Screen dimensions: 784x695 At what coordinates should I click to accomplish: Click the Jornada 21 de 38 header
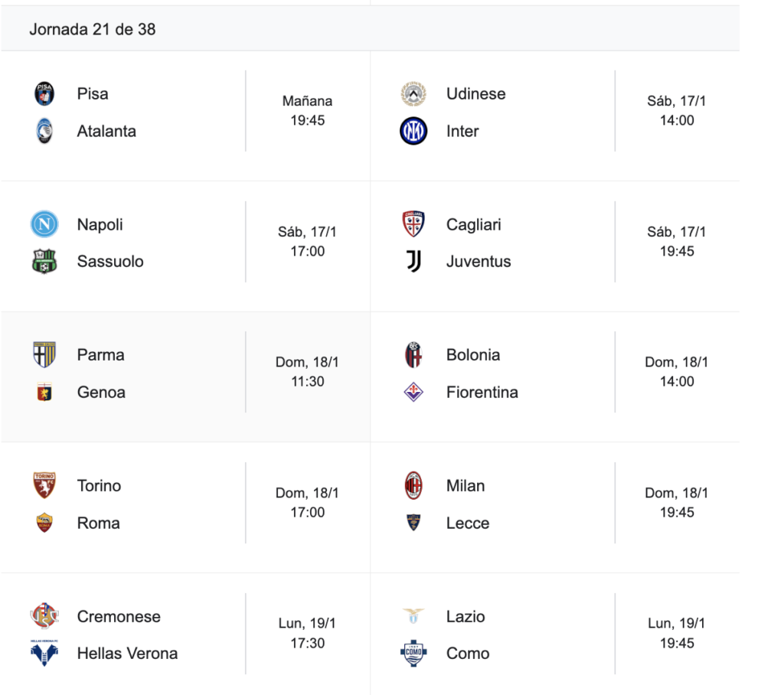pos(93,29)
